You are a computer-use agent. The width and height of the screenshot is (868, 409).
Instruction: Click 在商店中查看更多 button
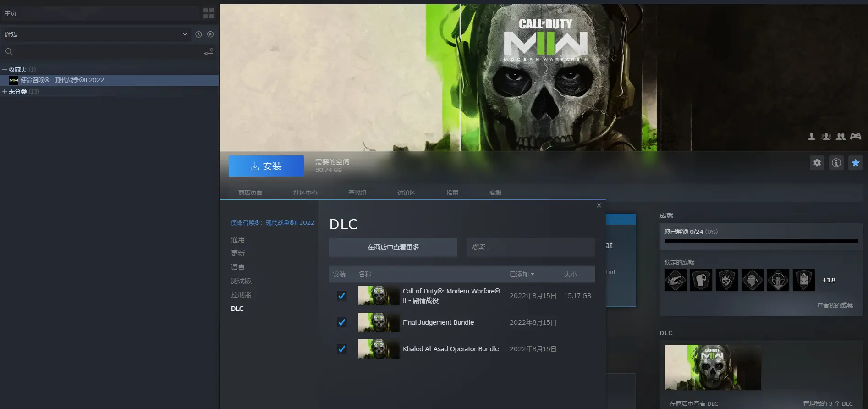[x=393, y=248]
